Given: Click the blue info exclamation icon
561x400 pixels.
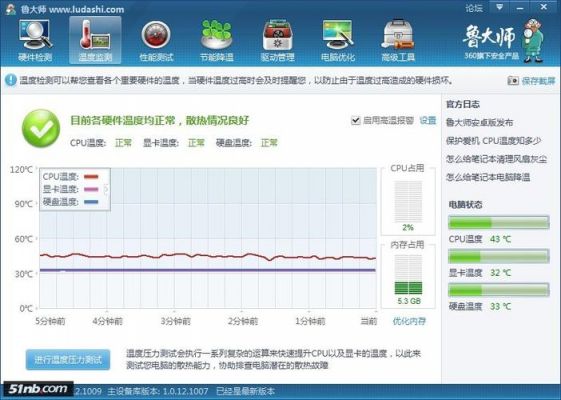Looking at the screenshot, I should (11, 80).
